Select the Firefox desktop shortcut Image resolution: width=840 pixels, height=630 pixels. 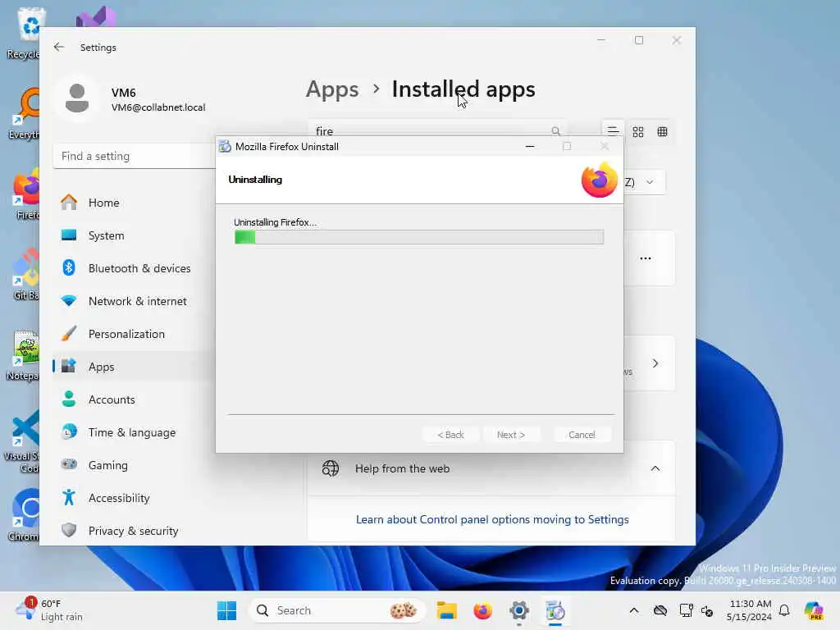point(25,194)
